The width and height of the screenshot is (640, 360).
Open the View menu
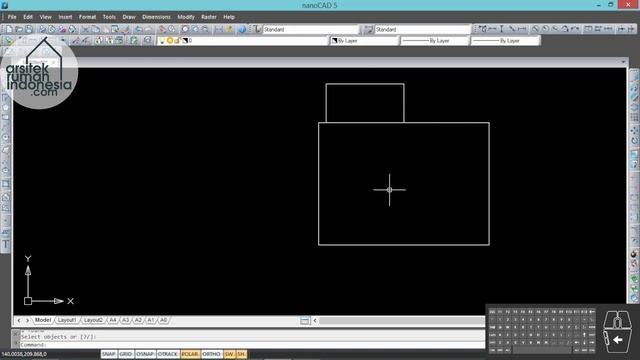pyautogui.click(x=46, y=17)
